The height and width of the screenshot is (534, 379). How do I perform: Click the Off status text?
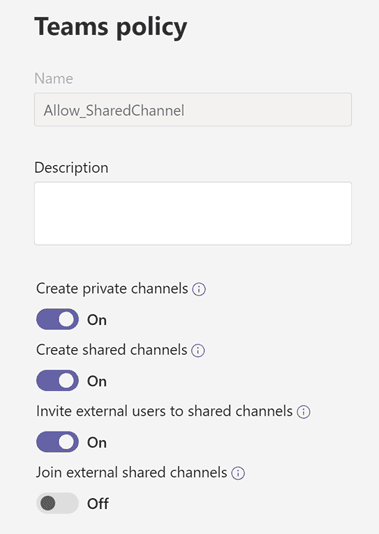[x=98, y=504]
